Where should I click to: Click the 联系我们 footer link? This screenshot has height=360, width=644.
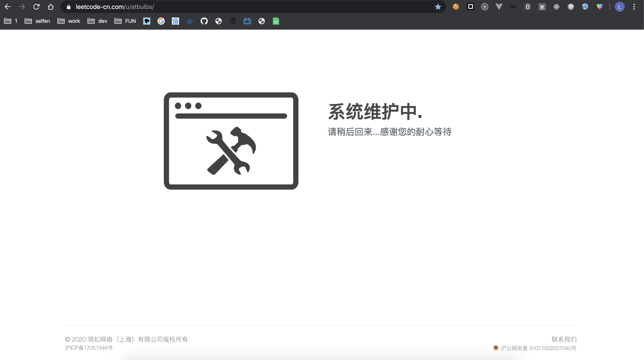point(564,339)
